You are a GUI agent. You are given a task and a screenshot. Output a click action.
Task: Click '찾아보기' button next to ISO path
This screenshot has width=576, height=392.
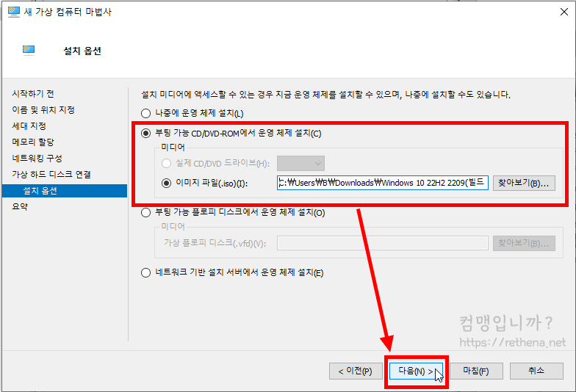[x=524, y=183]
